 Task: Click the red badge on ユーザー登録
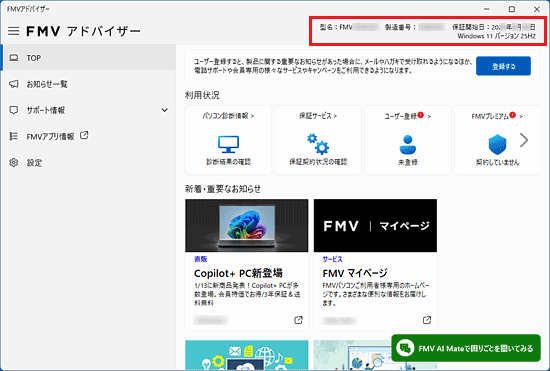click(421, 115)
